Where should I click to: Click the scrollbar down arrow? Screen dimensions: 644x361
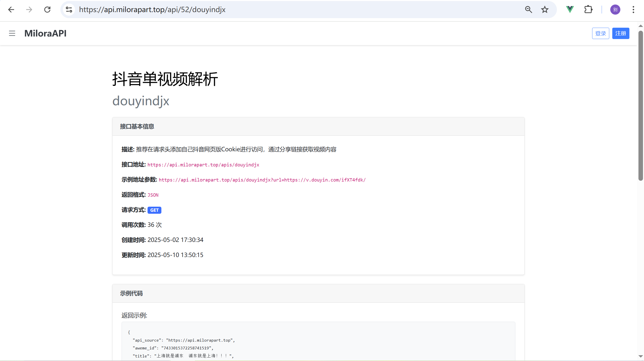click(x=640, y=356)
